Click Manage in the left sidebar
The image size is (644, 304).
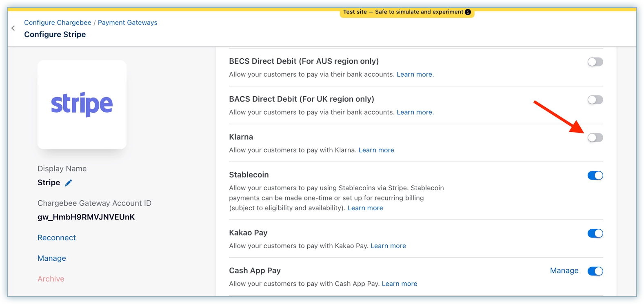pos(52,258)
